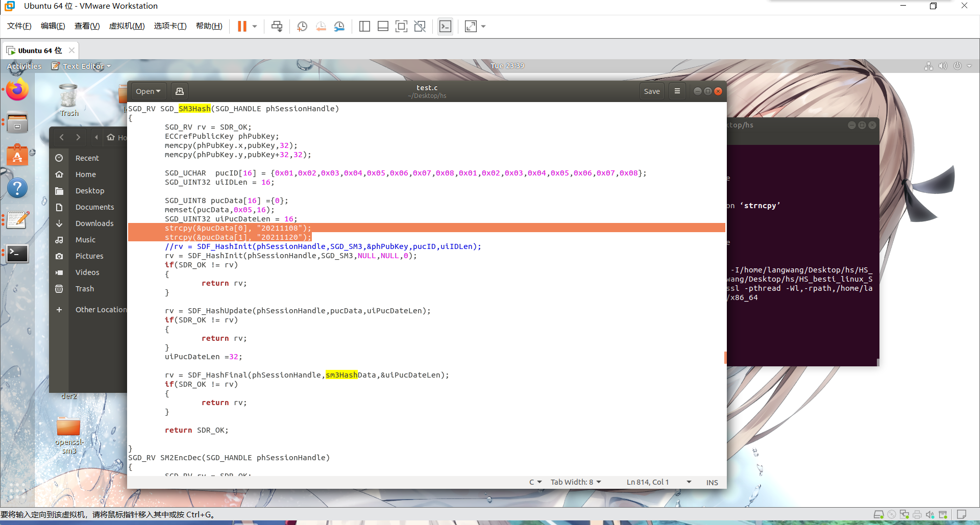980x525 pixels.
Task: Open the 查看(V) menu
Action: click(87, 26)
